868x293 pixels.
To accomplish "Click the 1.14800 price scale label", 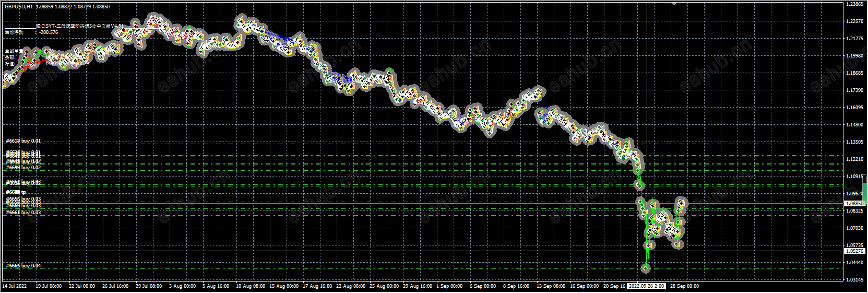I will (854, 125).
